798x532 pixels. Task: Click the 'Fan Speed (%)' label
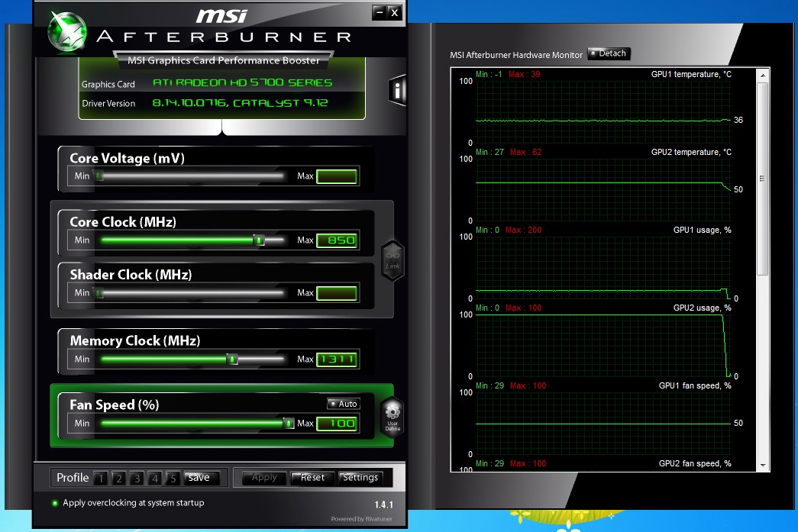pos(115,405)
